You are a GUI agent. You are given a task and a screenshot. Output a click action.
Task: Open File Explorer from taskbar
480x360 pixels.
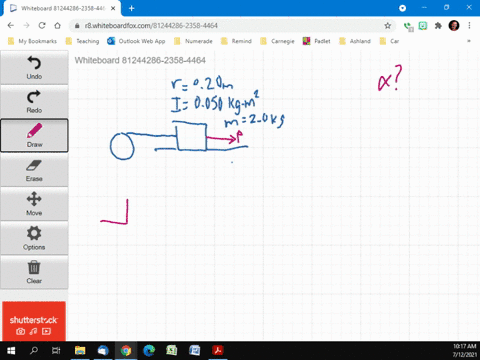(x=80, y=351)
